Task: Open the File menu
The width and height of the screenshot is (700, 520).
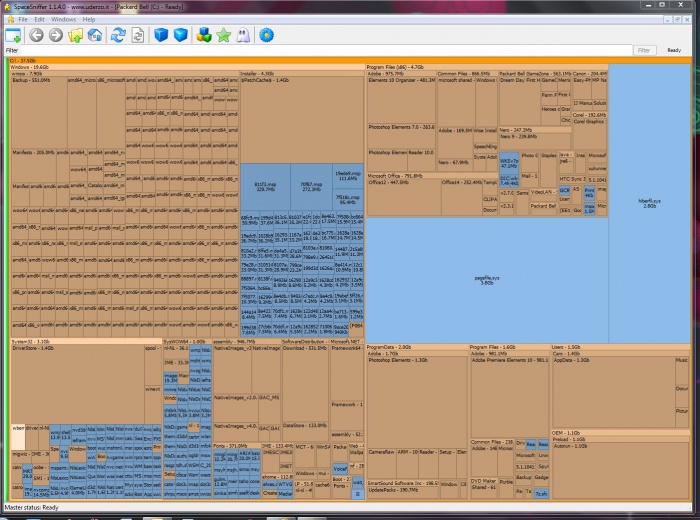Action: 23,20
